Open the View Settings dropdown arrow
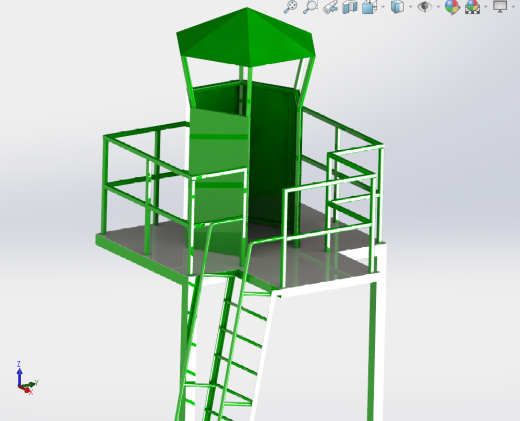Image resolution: width=520 pixels, height=421 pixels. click(x=513, y=6)
